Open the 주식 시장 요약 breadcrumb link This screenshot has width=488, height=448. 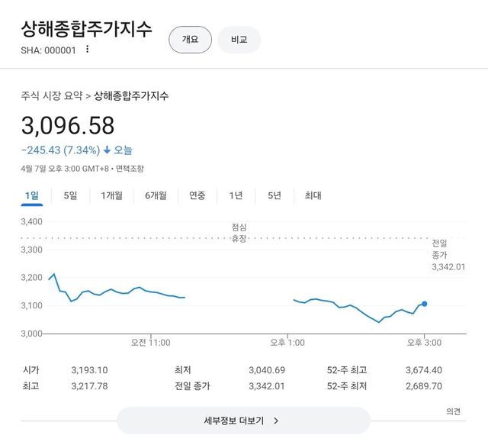click(51, 96)
